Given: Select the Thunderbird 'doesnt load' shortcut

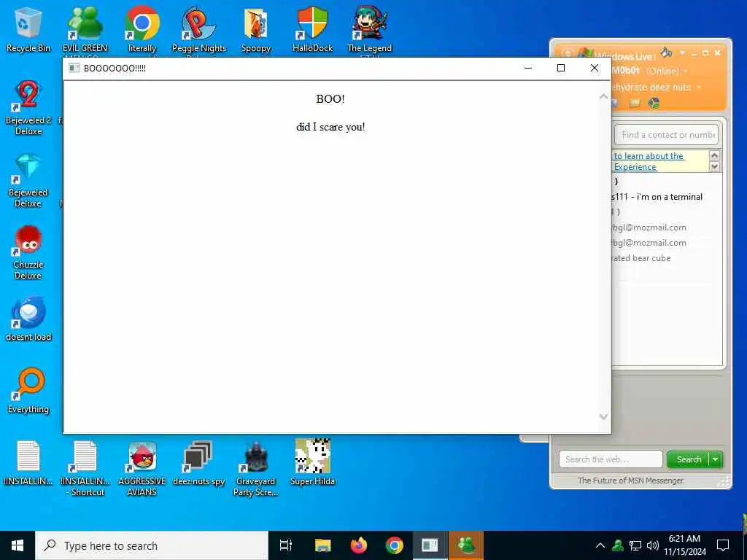Looking at the screenshot, I should pyautogui.click(x=28, y=319).
